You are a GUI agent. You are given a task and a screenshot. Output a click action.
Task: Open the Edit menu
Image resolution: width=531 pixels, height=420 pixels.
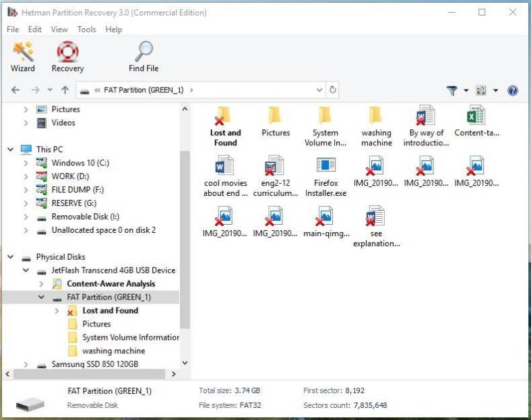34,30
